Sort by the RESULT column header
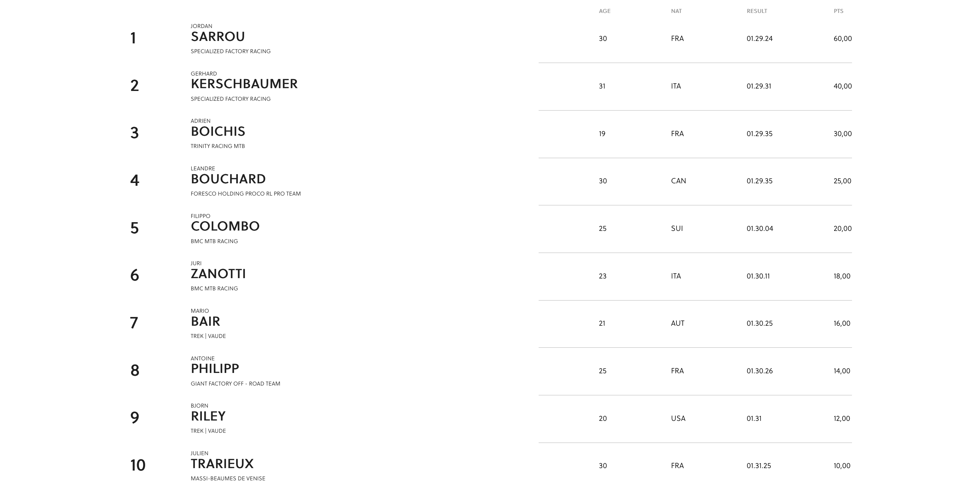 click(757, 11)
